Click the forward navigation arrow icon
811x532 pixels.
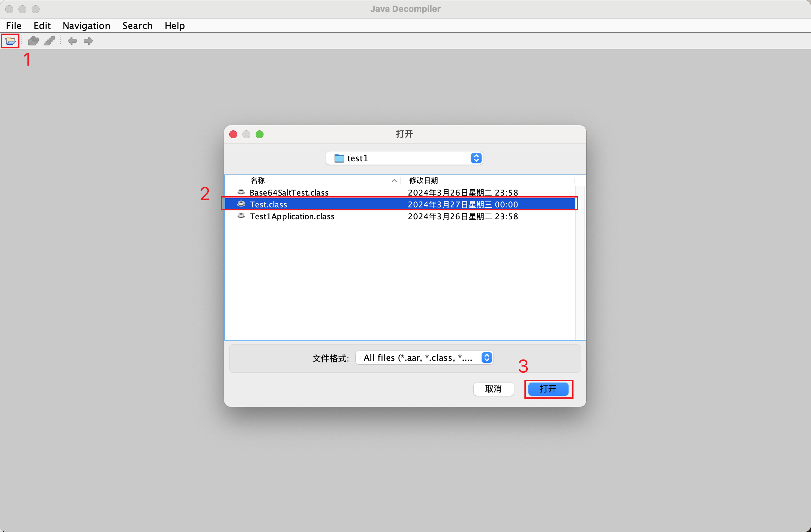88,41
